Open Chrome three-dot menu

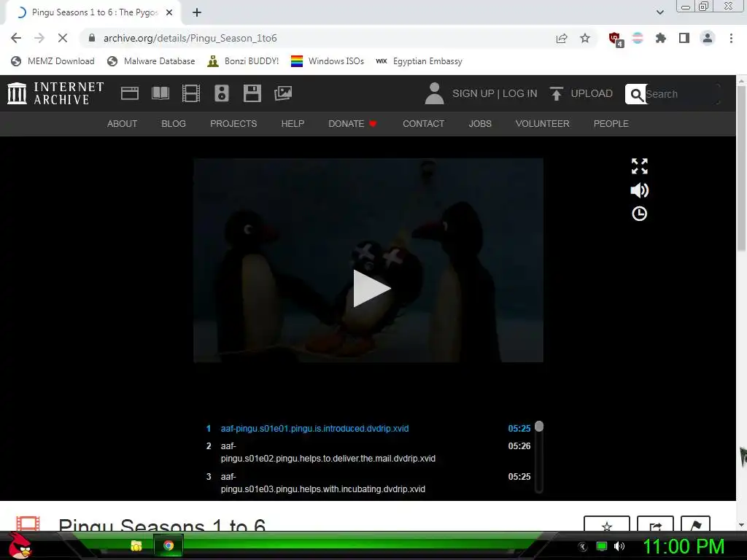pyautogui.click(x=731, y=38)
